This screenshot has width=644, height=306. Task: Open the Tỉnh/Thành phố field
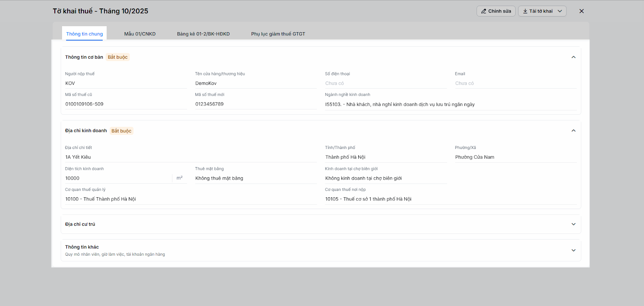tap(386, 157)
